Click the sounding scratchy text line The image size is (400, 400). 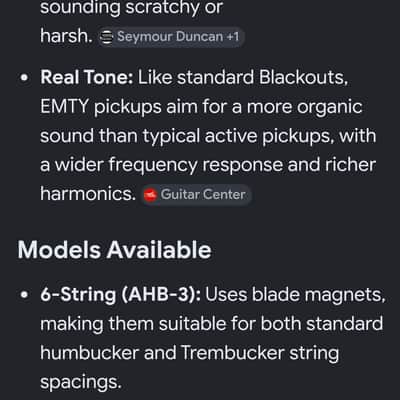(x=131, y=7)
